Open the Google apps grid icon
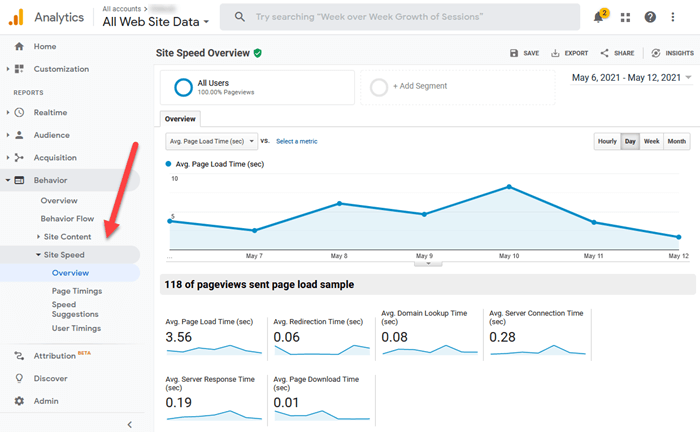This screenshot has height=432, width=700. 625,17
